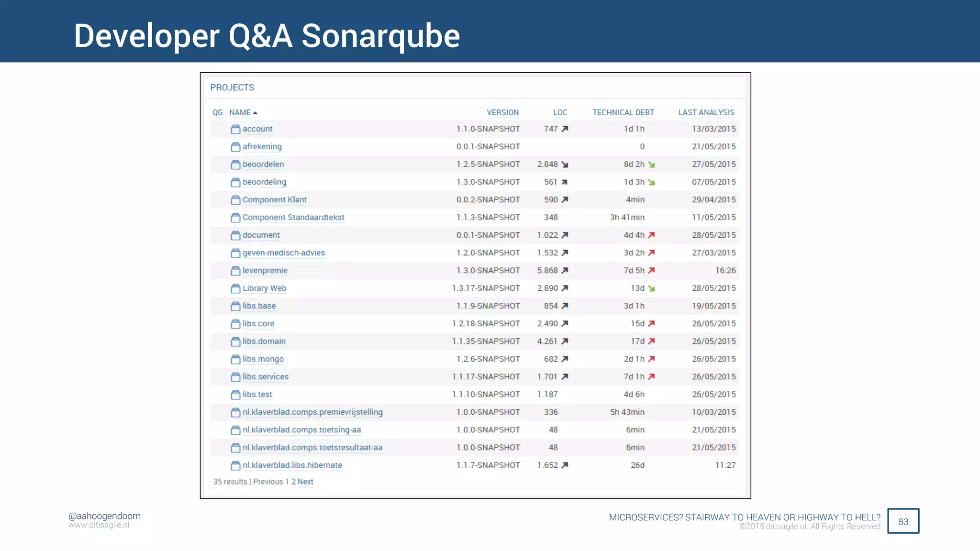Click the project icon beside account
Viewport: 980px width, 551px height.
pos(235,129)
